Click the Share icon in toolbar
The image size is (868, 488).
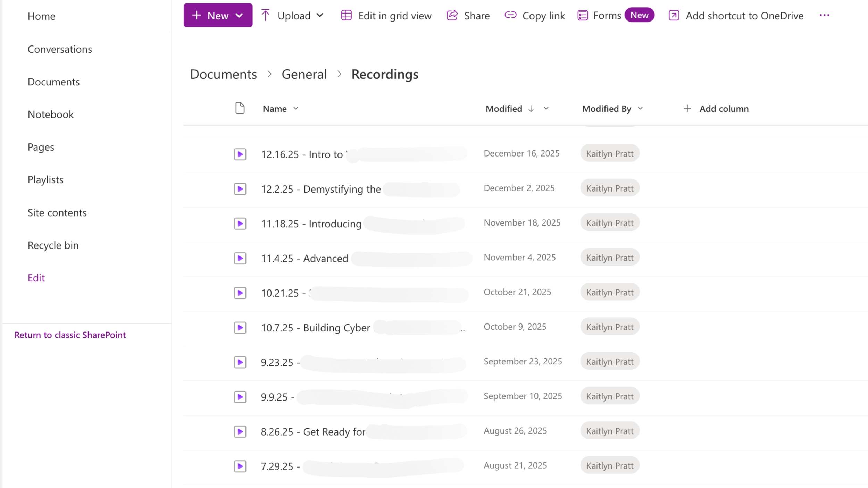(452, 15)
